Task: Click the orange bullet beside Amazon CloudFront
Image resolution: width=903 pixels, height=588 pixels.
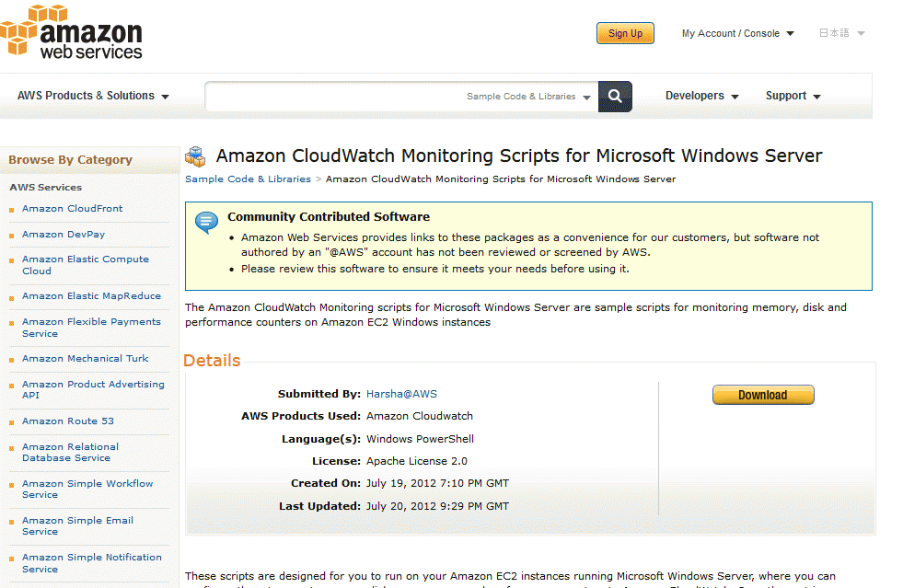Action: pos(12,210)
